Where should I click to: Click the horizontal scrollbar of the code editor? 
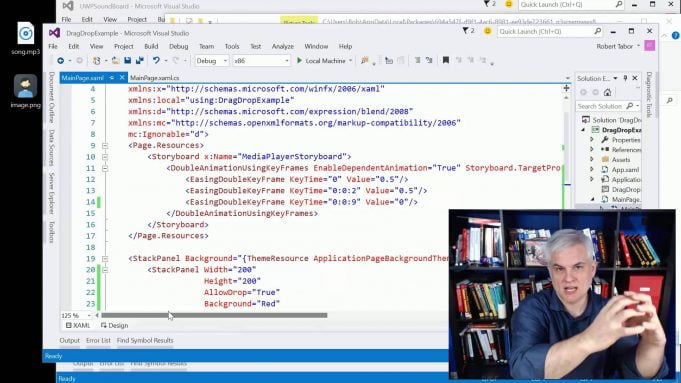pyautogui.click(x=214, y=315)
